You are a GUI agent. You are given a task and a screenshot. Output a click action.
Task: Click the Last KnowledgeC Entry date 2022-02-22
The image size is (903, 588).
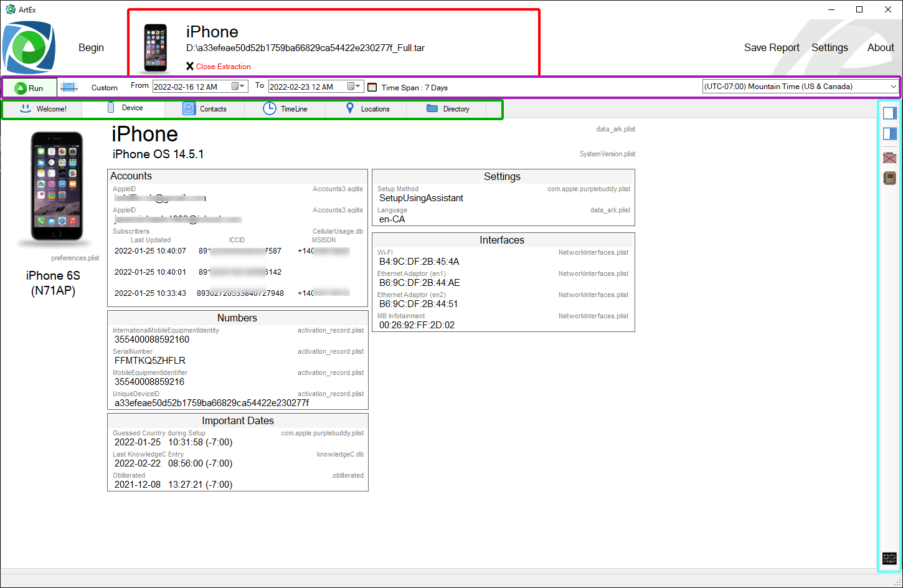173,463
